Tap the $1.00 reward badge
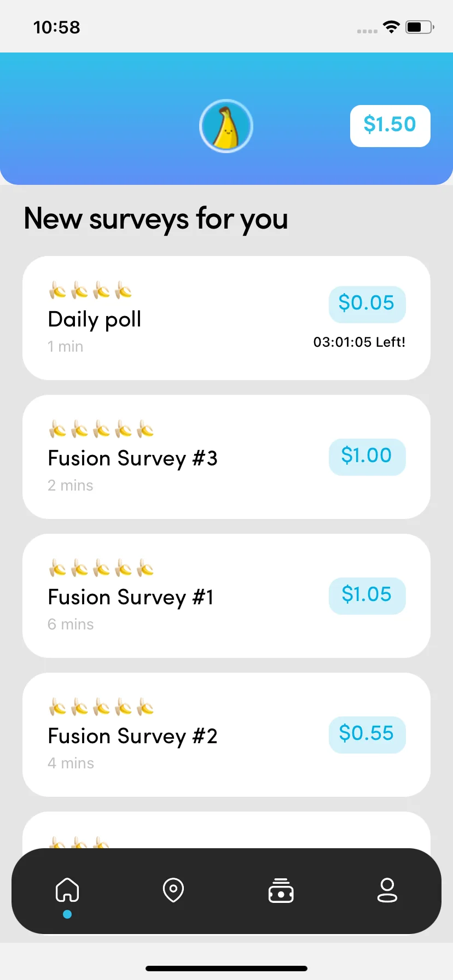The height and width of the screenshot is (980, 453). tap(367, 457)
